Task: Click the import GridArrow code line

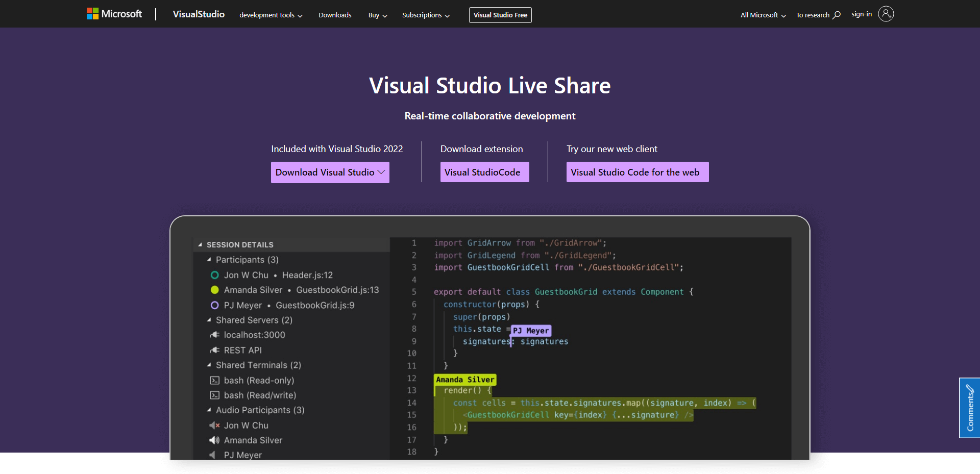Action: [520, 243]
